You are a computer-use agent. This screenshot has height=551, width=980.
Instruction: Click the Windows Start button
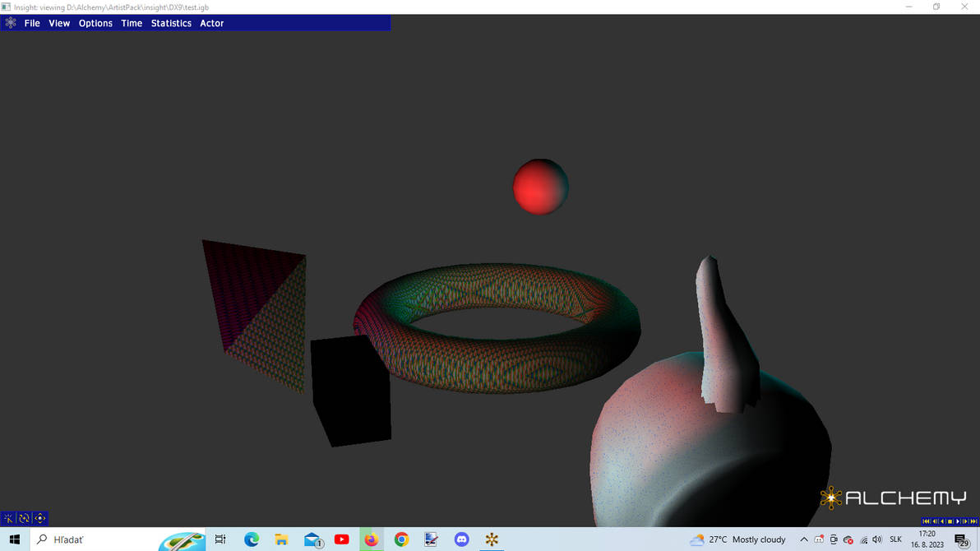click(15, 539)
